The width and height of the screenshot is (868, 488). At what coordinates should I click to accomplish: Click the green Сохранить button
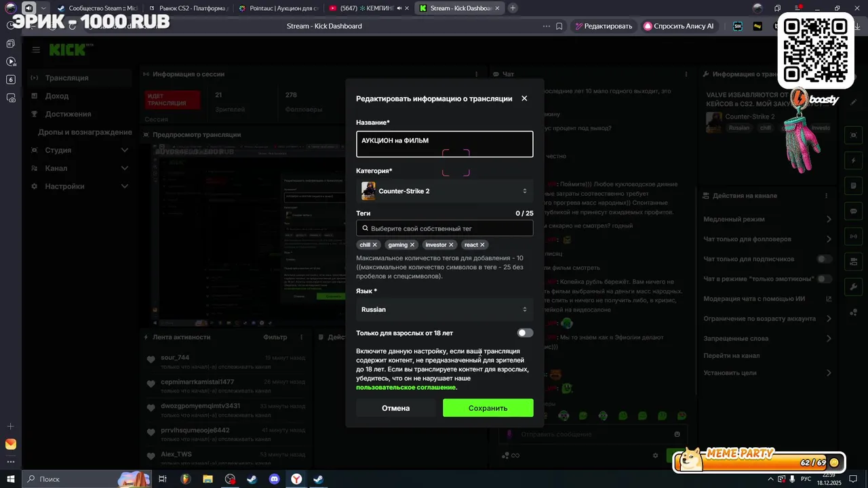488,408
